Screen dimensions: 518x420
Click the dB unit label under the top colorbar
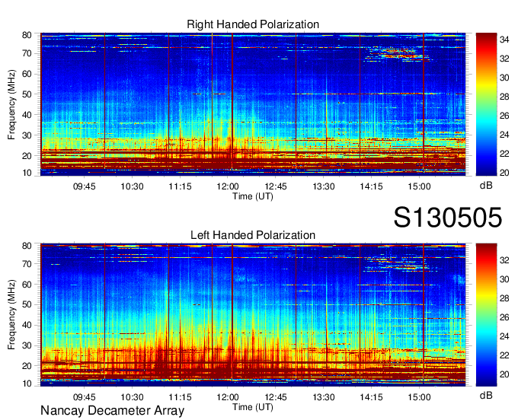(486, 186)
